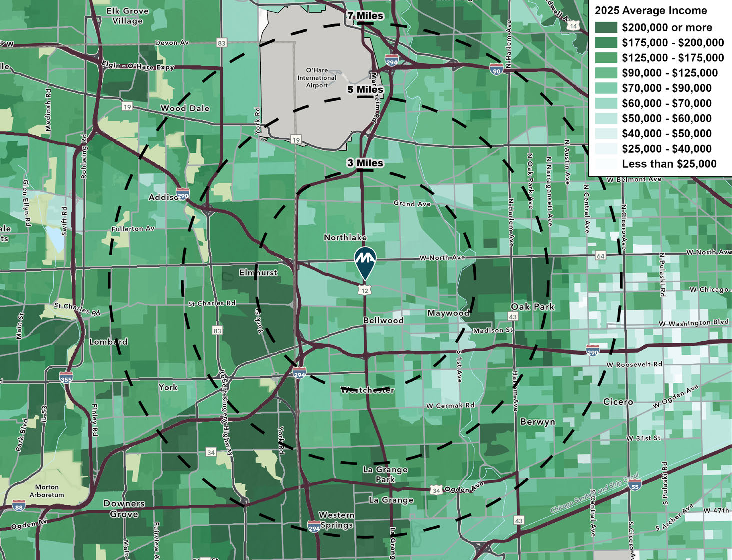Click the I-294 shield near Westchester
732x560 pixels.
pos(299,373)
